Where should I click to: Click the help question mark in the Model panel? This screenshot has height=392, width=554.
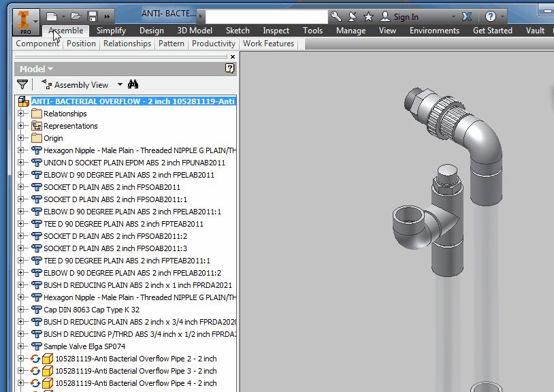(229, 69)
